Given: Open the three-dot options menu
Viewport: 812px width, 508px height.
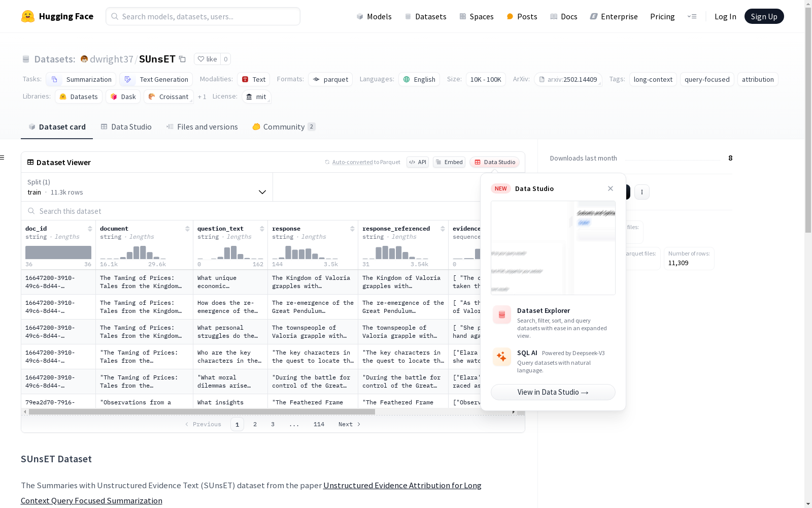Looking at the screenshot, I should [x=642, y=192].
